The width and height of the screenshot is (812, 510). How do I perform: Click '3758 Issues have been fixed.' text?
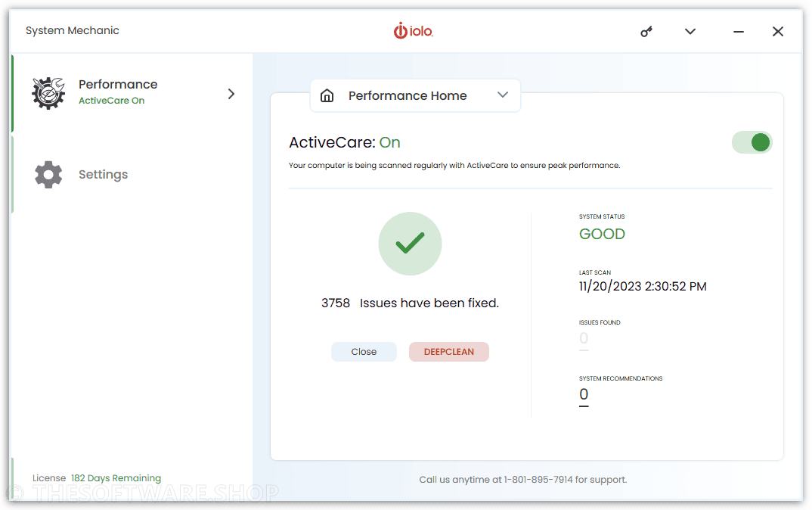(x=410, y=303)
